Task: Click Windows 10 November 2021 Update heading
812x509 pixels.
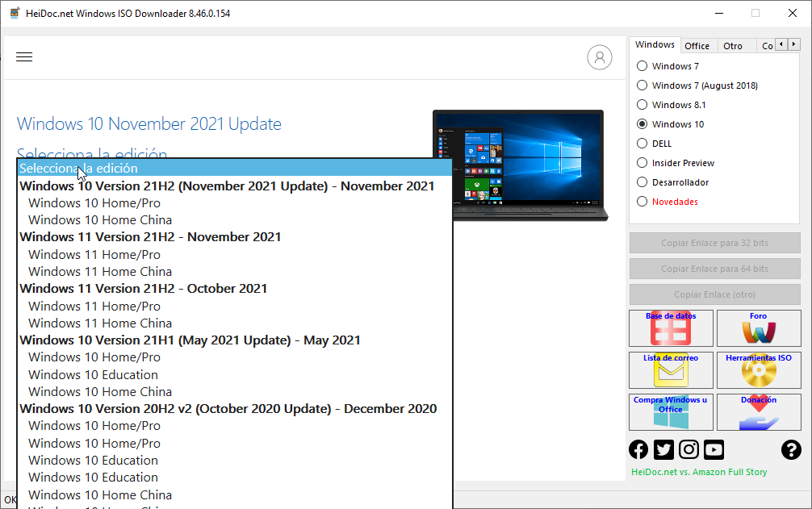Action: (149, 124)
